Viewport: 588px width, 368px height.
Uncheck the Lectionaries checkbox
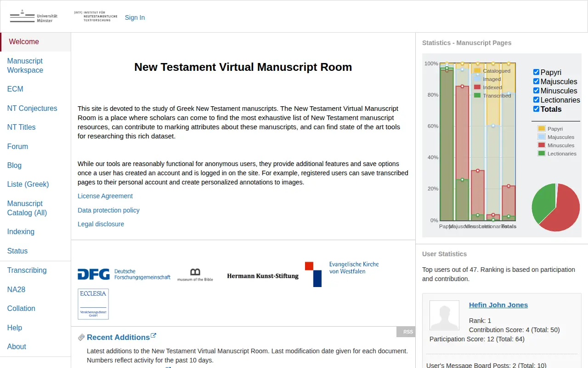(x=536, y=100)
